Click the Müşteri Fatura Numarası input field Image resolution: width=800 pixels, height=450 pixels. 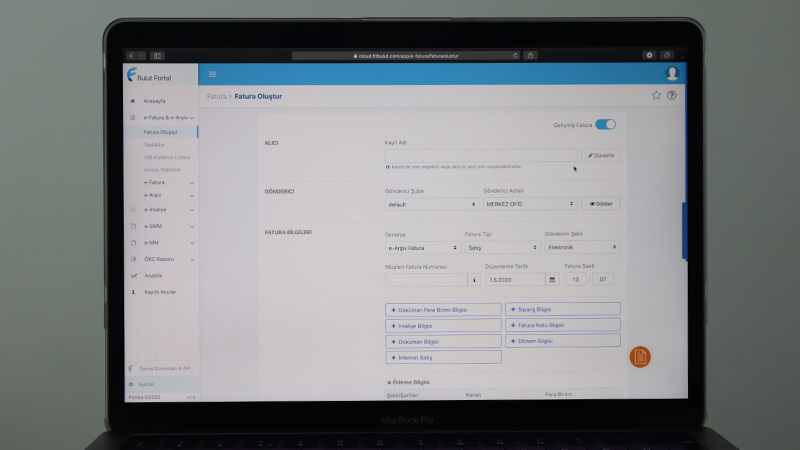pyautogui.click(x=426, y=280)
